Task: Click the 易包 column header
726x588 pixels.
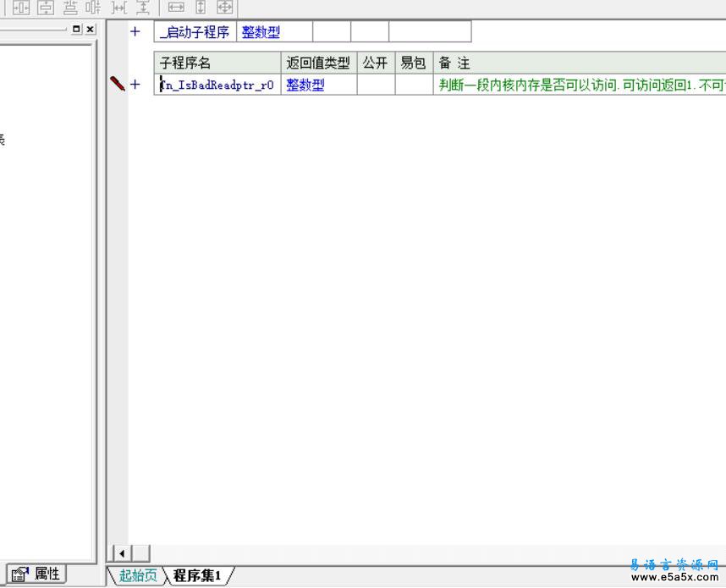Action: 414,63
